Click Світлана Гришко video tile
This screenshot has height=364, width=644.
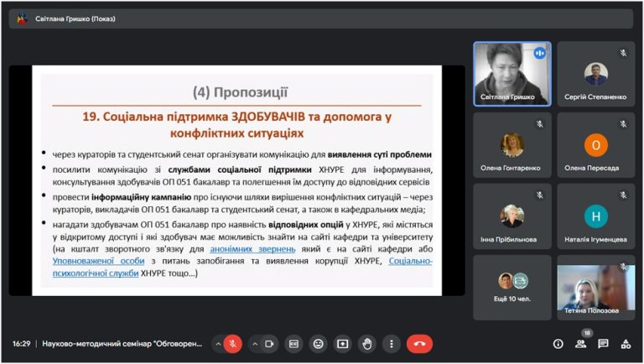point(512,74)
